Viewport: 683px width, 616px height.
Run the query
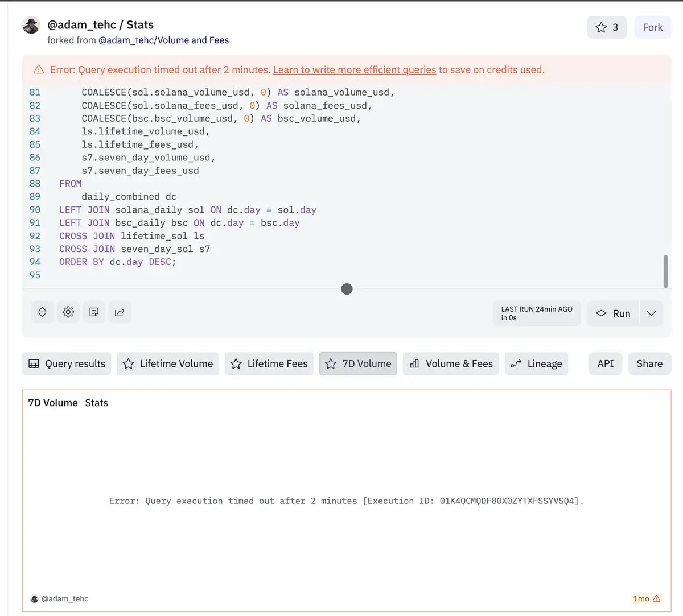click(x=613, y=313)
